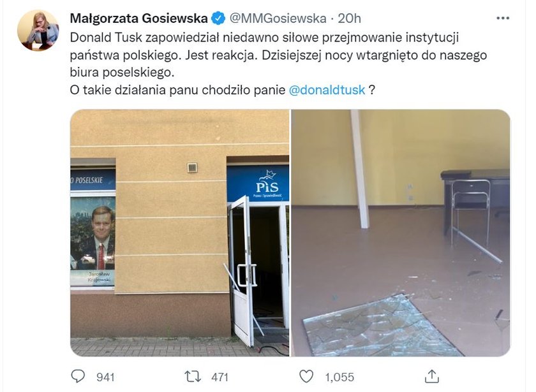The width and height of the screenshot is (536, 392).
Task: Click the retweet arrows icon
Action: click(193, 377)
